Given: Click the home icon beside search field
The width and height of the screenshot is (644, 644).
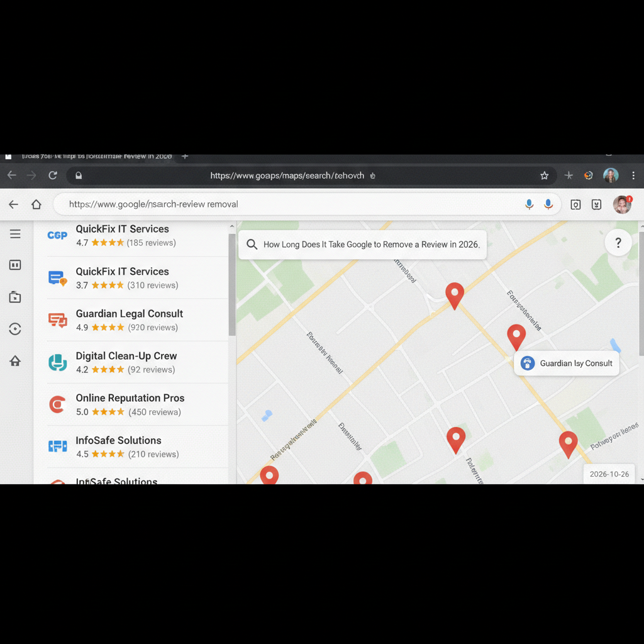Looking at the screenshot, I should 36,204.
